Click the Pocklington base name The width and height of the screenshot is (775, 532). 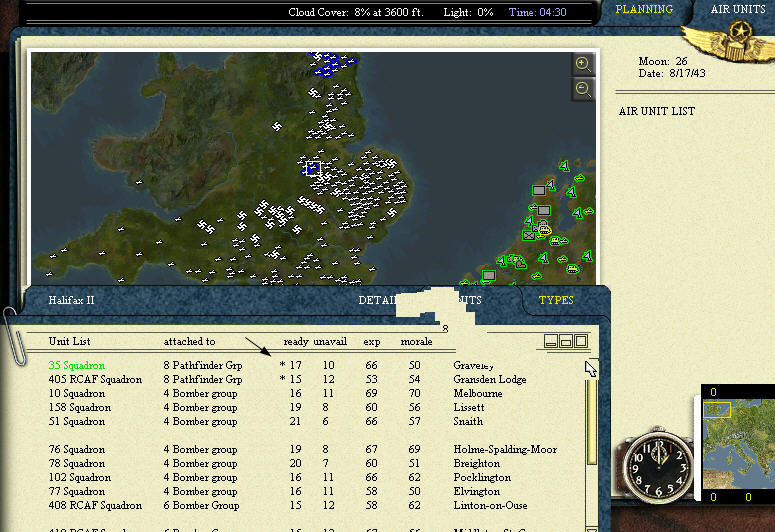click(x=482, y=477)
